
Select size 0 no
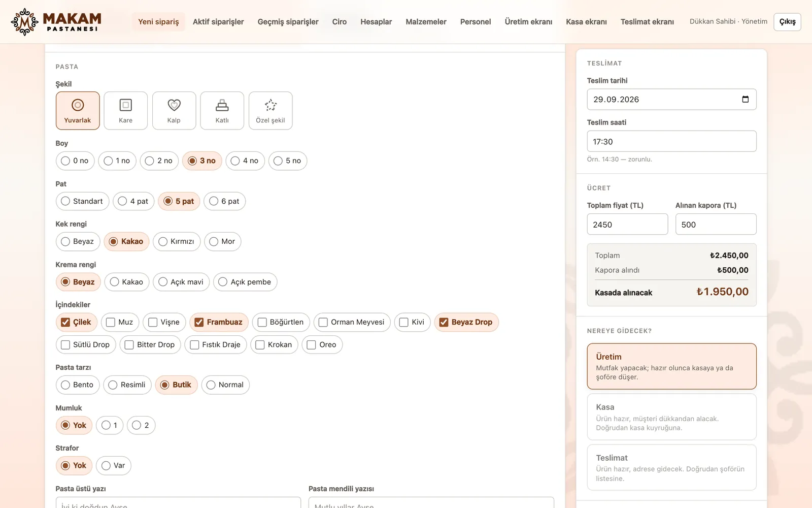click(75, 161)
